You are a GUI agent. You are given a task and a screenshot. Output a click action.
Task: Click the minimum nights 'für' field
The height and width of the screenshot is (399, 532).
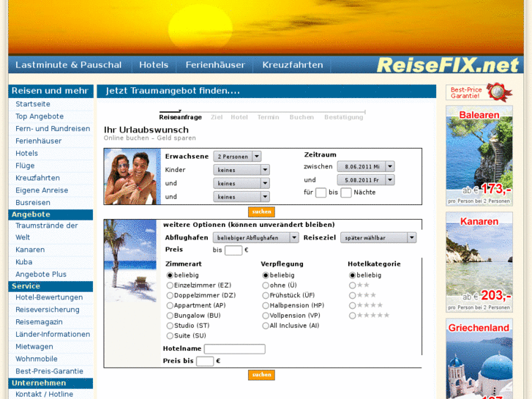pos(321,193)
